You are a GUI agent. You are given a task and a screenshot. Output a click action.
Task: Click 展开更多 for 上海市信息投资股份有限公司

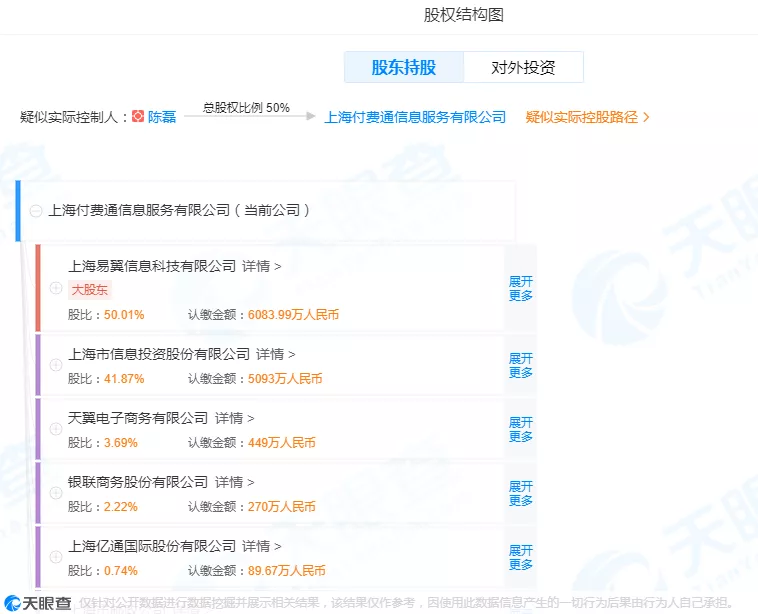coord(521,365)
